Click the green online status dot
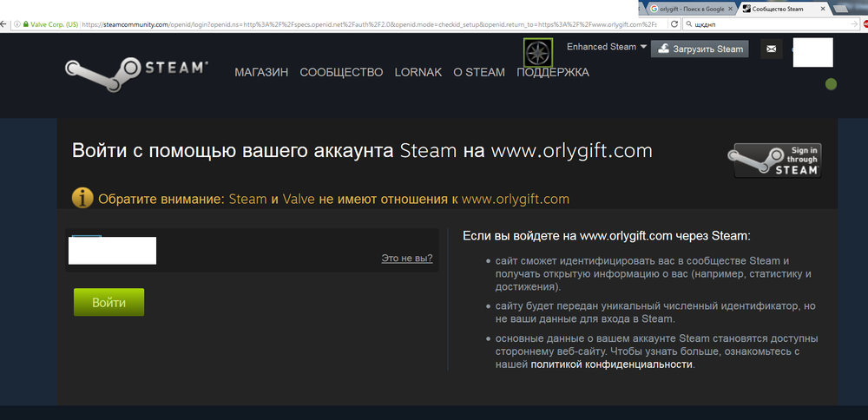Screen dimensions: 868x420 click(x=831, y=84)
